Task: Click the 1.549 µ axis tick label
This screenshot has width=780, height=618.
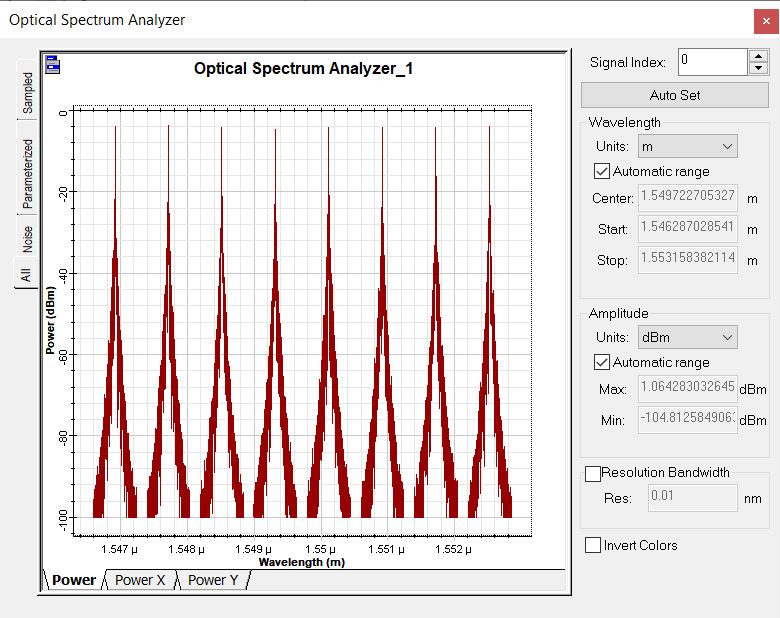Action: pyautogui.click(x=253, y=549)
